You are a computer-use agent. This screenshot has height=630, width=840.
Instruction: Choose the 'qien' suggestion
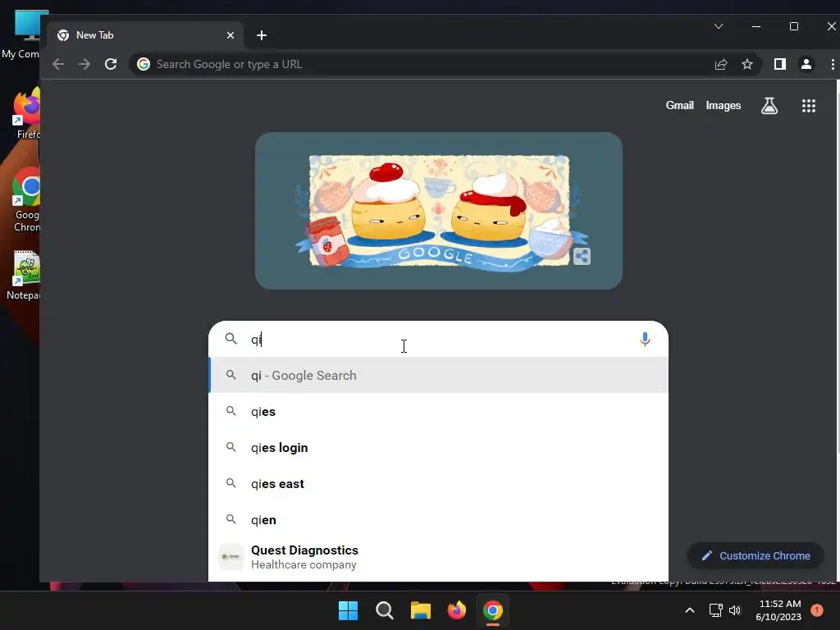(x=438, y=519)
